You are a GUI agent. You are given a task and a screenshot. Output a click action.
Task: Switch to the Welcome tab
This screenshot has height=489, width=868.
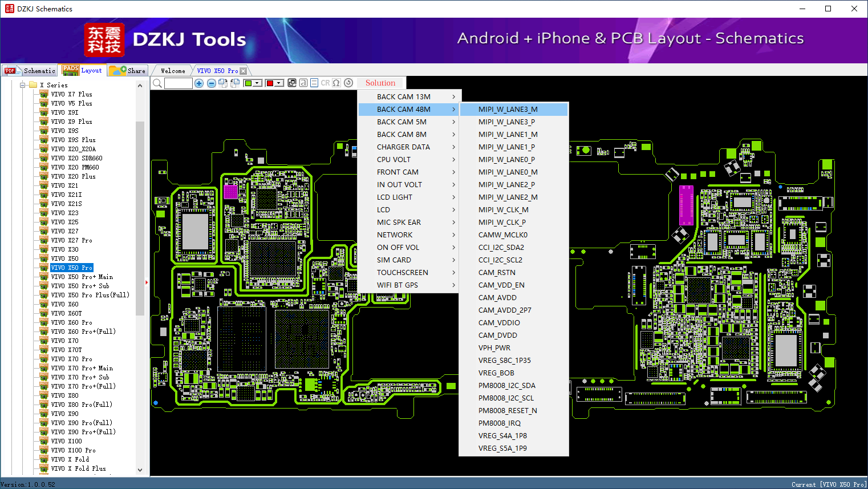(173, 71)
